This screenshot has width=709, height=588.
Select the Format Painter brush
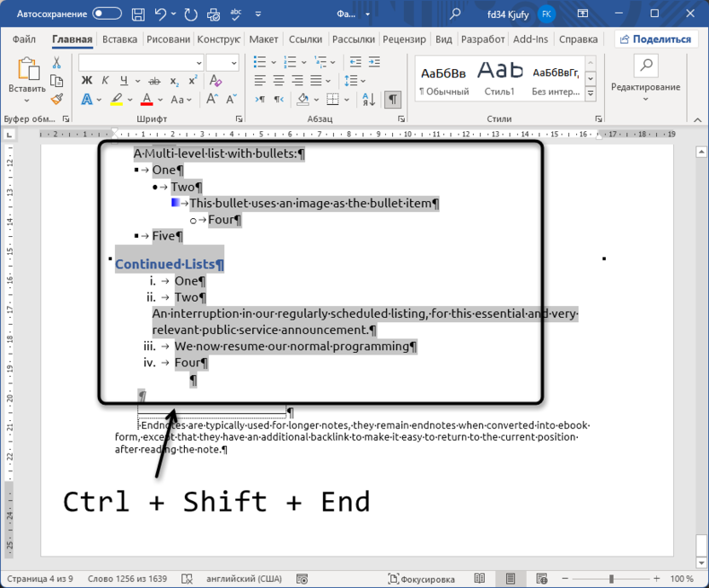(56, 99)
